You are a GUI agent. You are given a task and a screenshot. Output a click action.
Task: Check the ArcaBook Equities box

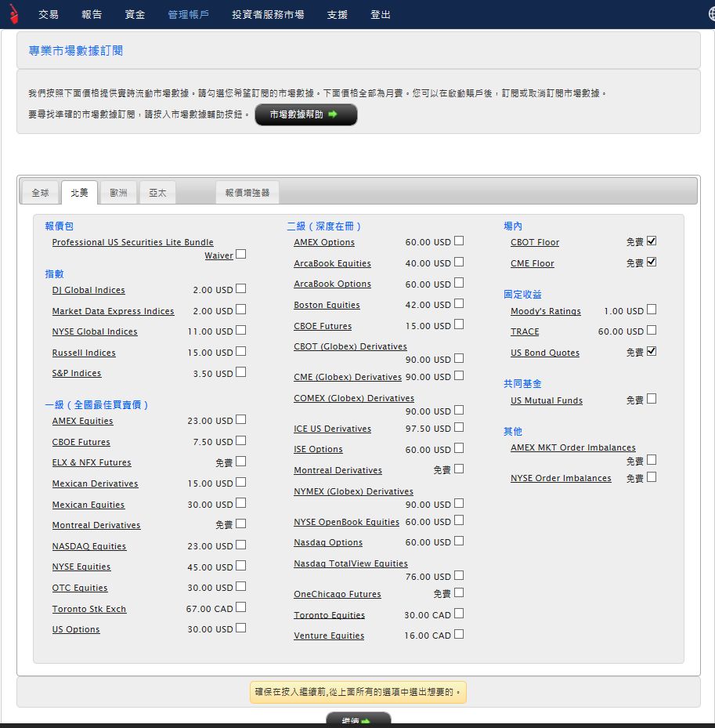point(459,262)
